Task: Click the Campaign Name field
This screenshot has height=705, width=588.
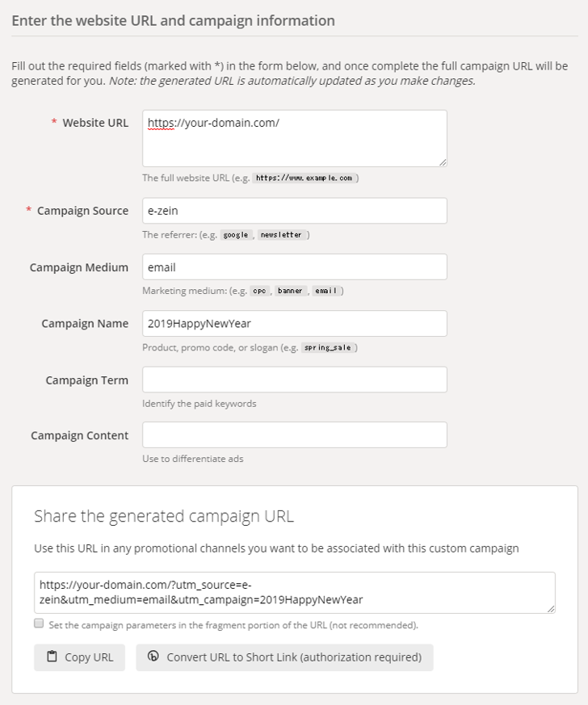Action: (294, 323)
